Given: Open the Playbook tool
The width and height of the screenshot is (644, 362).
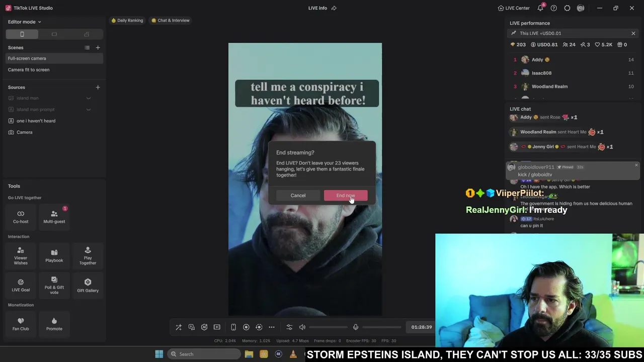Looking at the screenshot, I should tap(54, 256).
